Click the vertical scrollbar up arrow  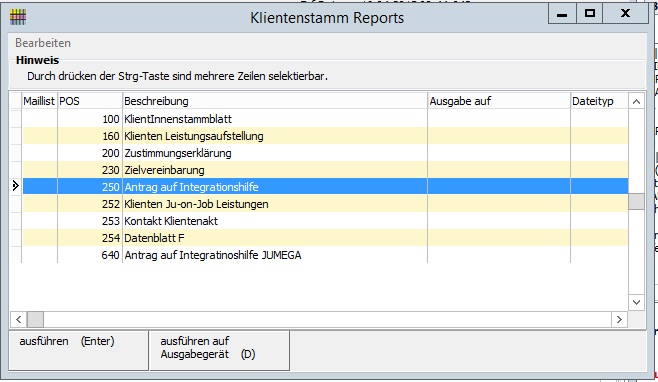tap(636, 102)
